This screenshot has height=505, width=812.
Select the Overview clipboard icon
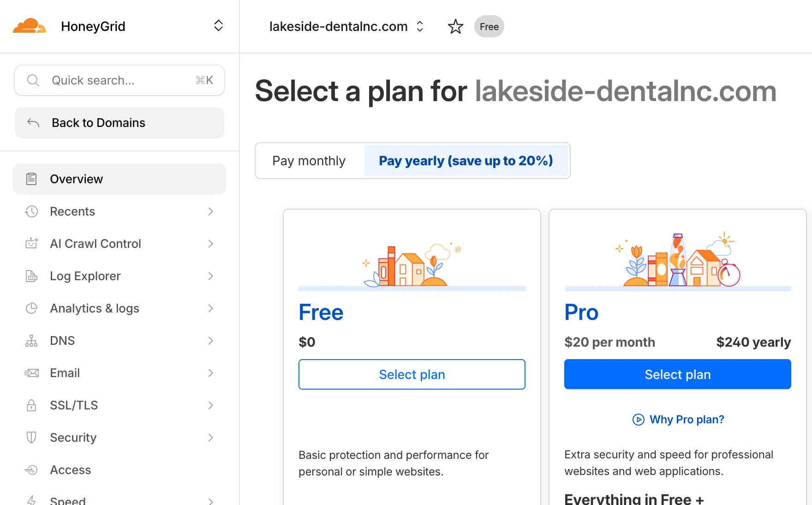click(31, 179)
